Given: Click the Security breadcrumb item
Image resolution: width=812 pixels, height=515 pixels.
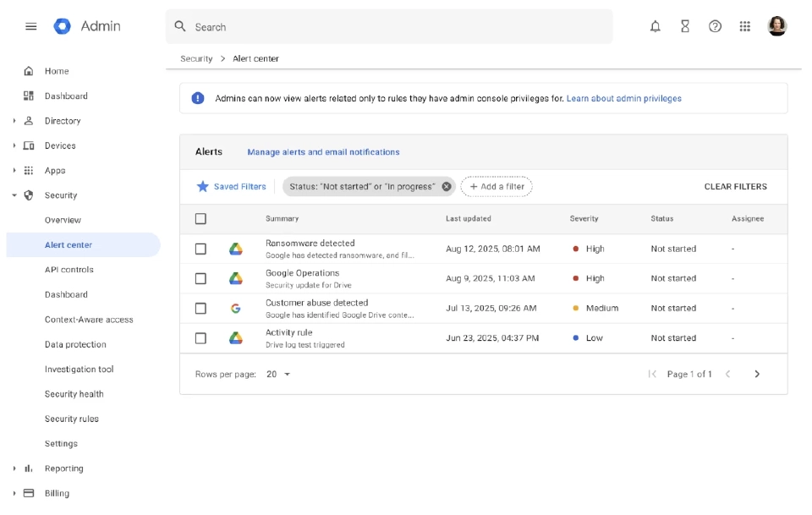Looking at the screenshot, I should coord(195,58).
